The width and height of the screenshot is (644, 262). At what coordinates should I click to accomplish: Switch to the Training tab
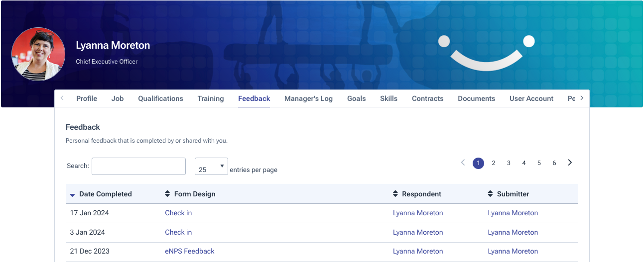click(211, 98)
